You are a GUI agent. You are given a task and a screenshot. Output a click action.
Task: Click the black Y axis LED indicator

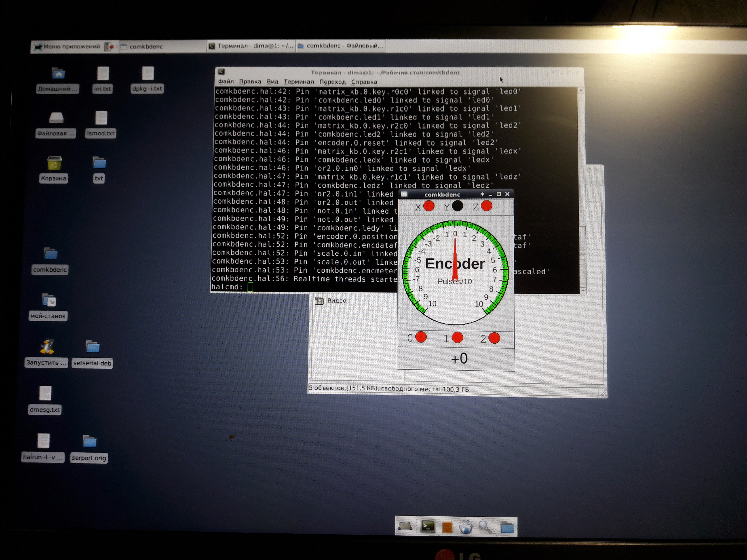click(458, 206)
